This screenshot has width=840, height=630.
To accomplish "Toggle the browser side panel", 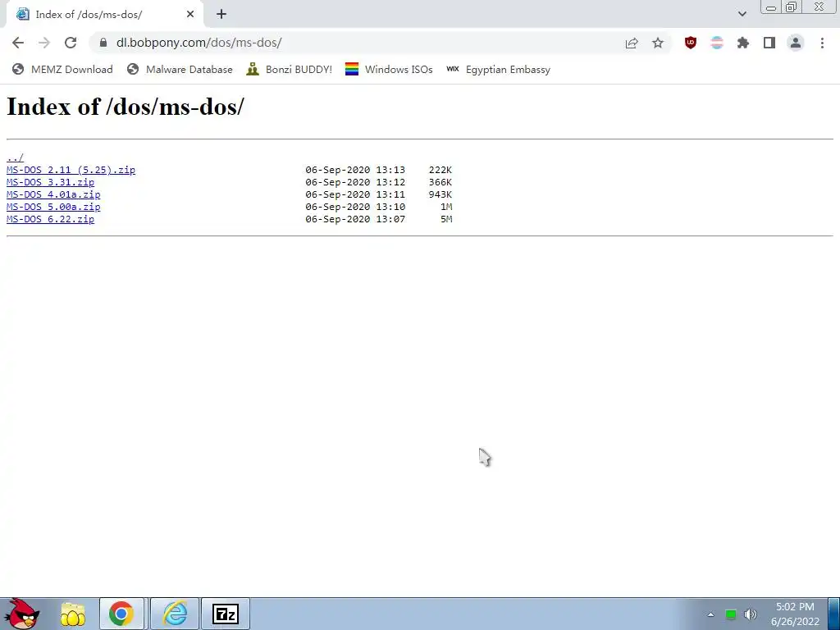I will 769,43.
